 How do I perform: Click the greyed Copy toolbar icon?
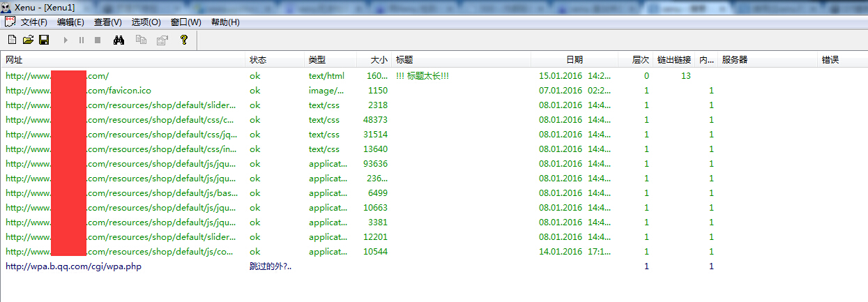[x=141, y=40]
